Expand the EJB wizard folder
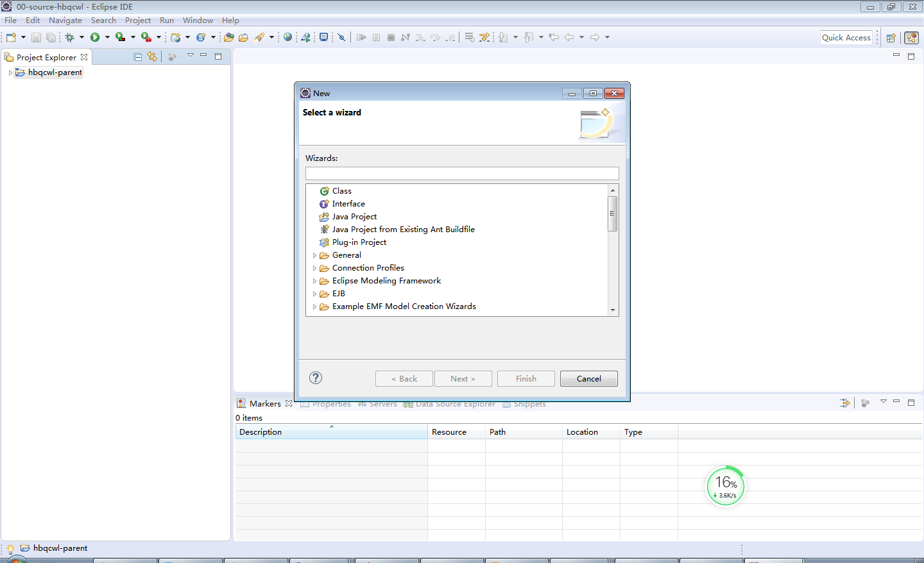 (x=314, y=294)
